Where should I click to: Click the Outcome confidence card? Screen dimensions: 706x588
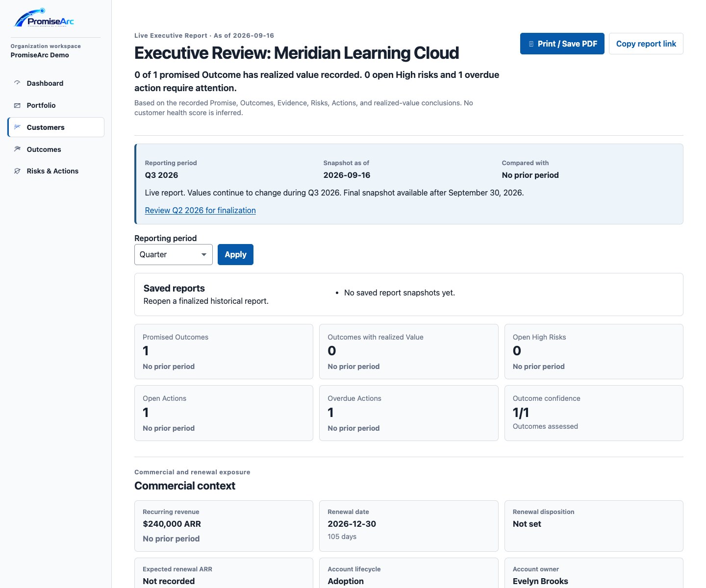pyautogui.click(x=594, y=413)
